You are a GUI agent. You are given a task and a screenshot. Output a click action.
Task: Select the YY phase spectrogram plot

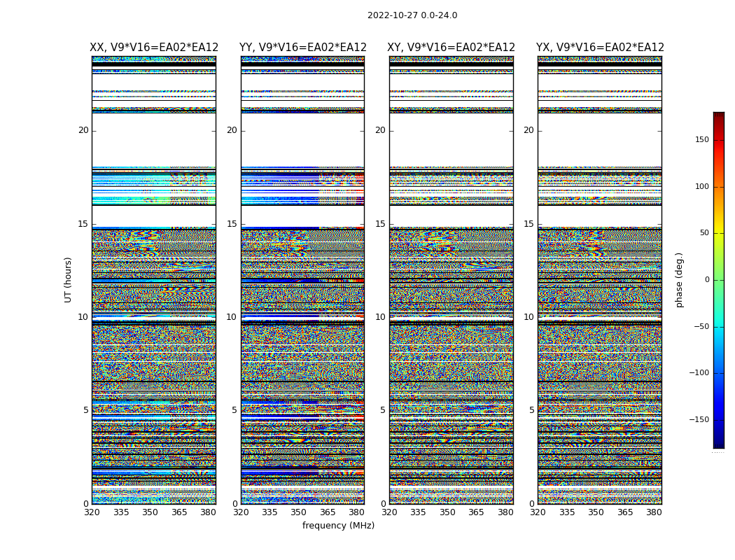click(x=303, y=280)
